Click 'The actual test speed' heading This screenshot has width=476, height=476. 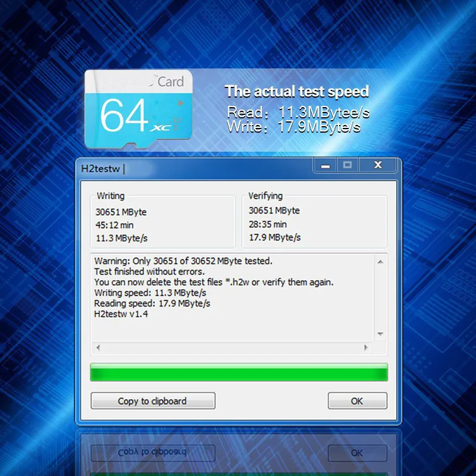pos(296,92)
